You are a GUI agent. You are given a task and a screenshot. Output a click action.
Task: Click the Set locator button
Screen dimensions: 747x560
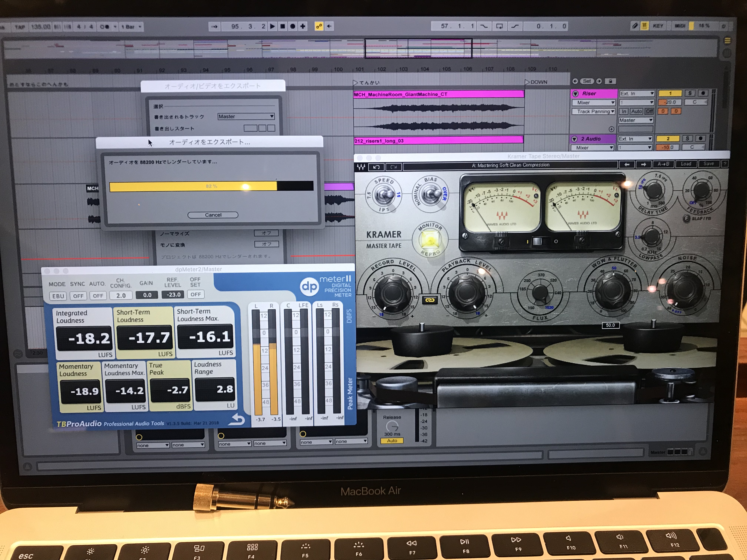pyautogui.click(x=587, y=81)
